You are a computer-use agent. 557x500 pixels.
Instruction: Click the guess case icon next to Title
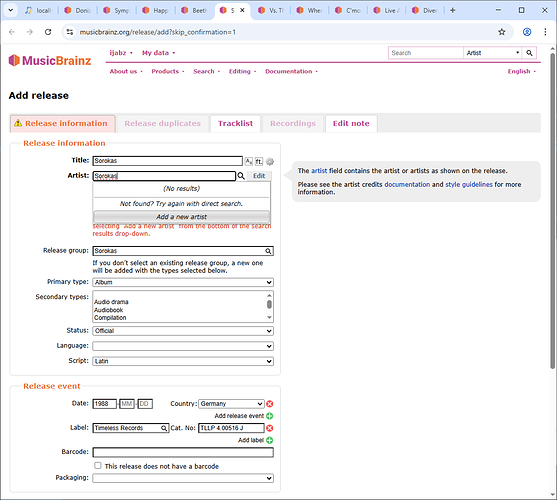249,162
